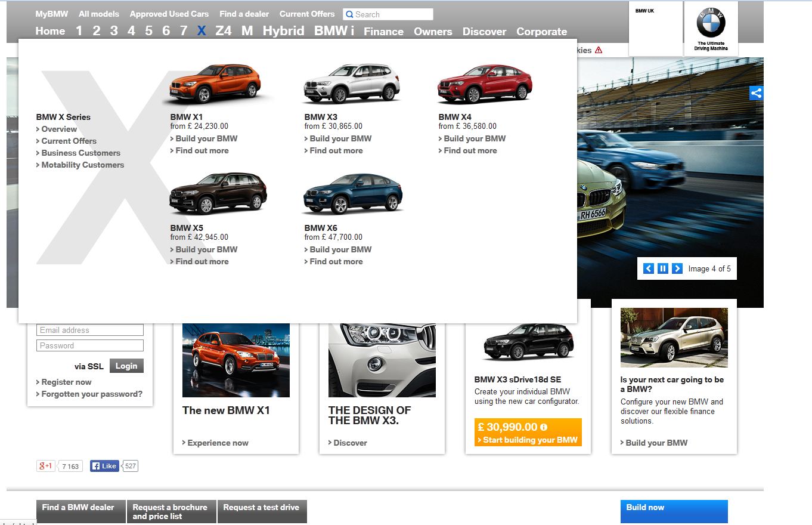Go to previous slideshow image arrow
The width and height of the screenshot is (812, 525).
click(649, 268)
